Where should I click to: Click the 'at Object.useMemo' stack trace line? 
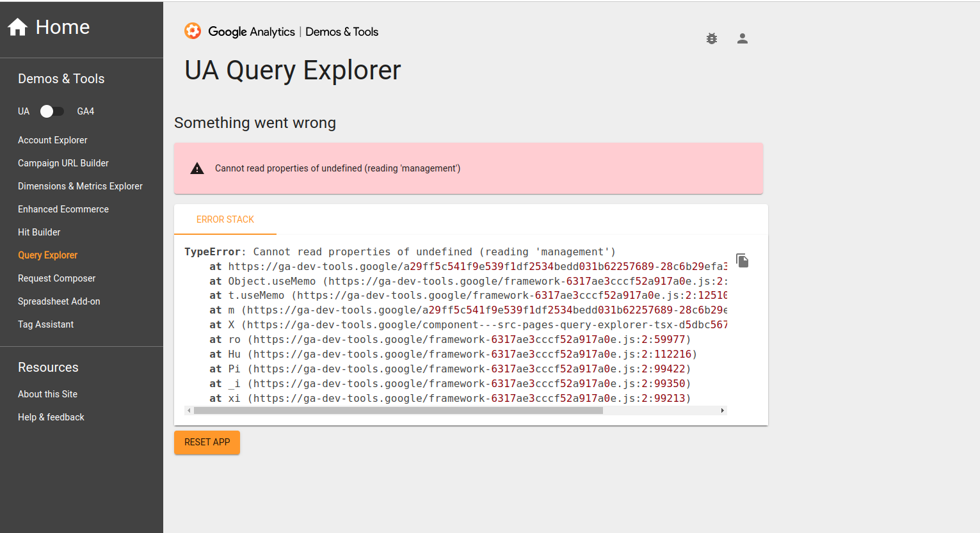pyautogui.click(x=469, y=282)
